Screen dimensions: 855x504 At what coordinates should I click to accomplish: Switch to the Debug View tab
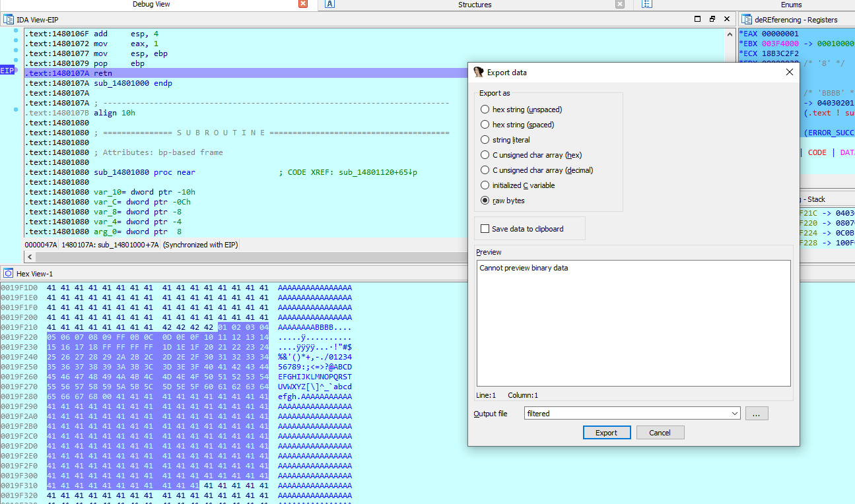[x=151, y=5]
